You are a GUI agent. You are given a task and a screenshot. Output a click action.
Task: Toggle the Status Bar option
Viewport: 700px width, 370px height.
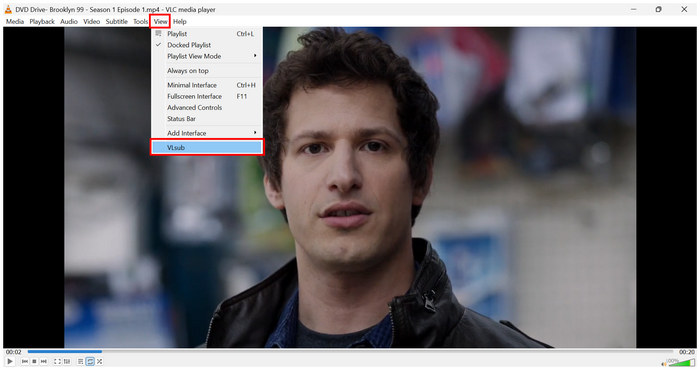207,119
